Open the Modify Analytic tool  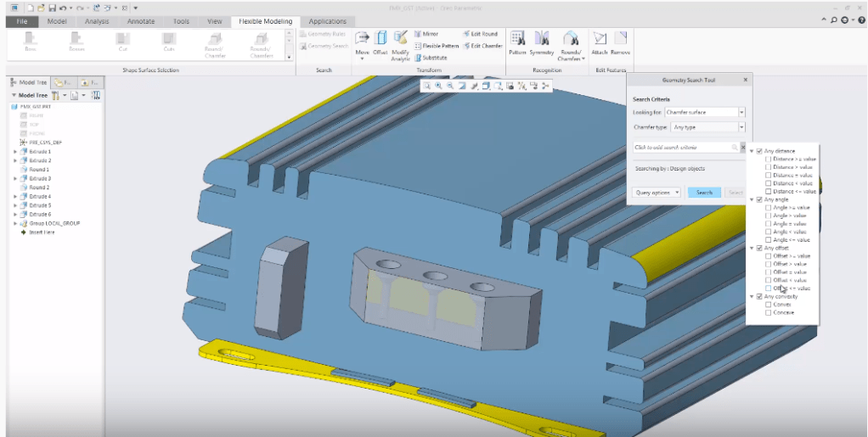[400, 41]
